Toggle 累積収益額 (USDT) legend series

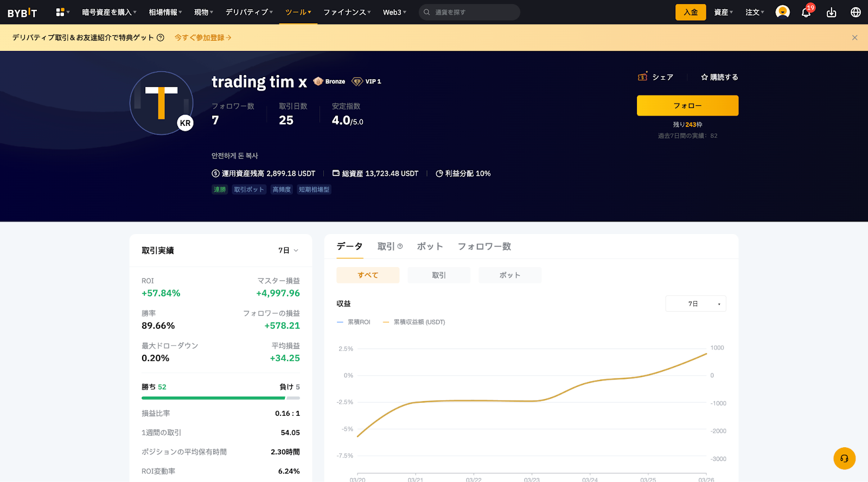point(414,322)
